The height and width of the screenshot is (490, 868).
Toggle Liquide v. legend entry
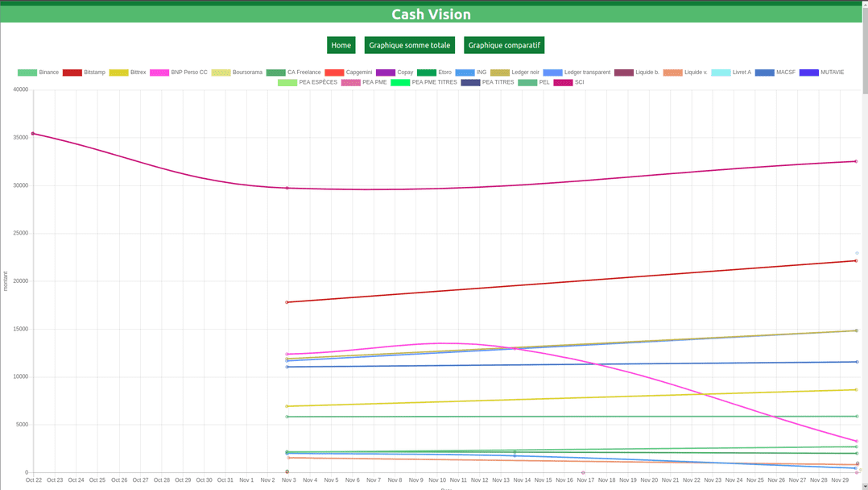click(685, 73)
